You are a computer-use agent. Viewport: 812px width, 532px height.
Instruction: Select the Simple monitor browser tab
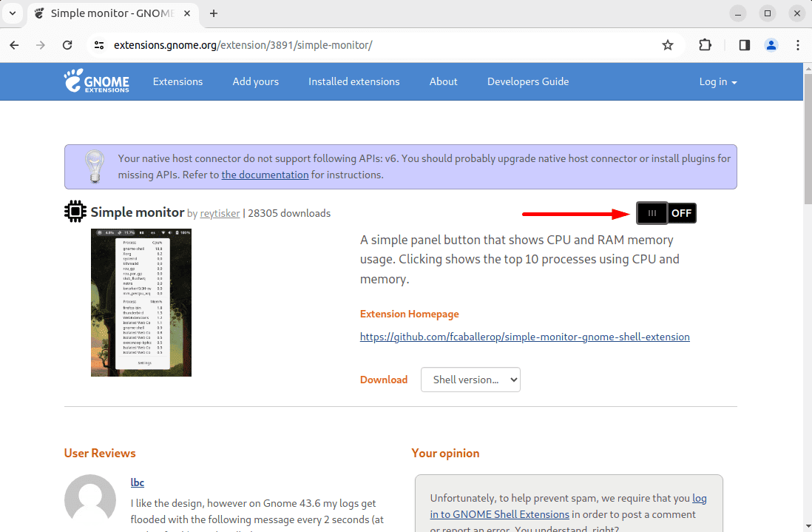[112, 13]
